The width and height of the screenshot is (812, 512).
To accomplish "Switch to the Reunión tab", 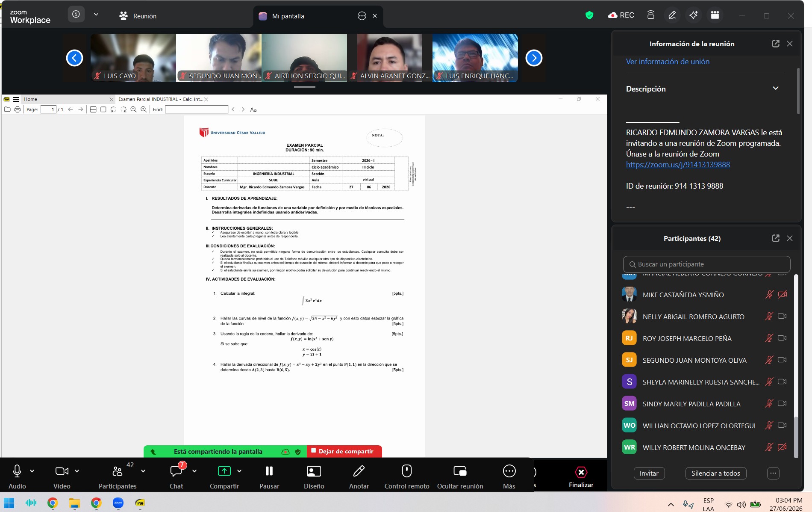I will pos(138,16).
